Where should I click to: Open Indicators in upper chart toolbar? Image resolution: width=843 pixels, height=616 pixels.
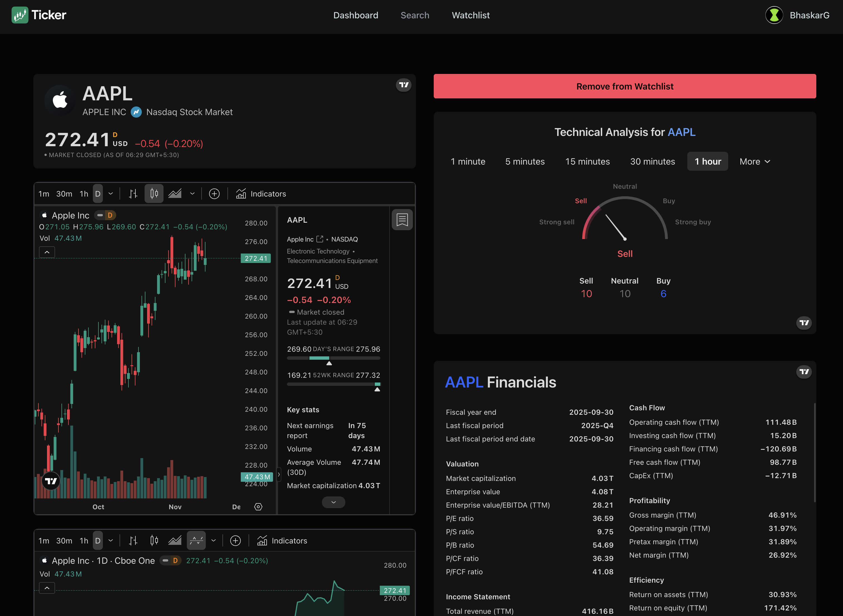coord(261,194)
